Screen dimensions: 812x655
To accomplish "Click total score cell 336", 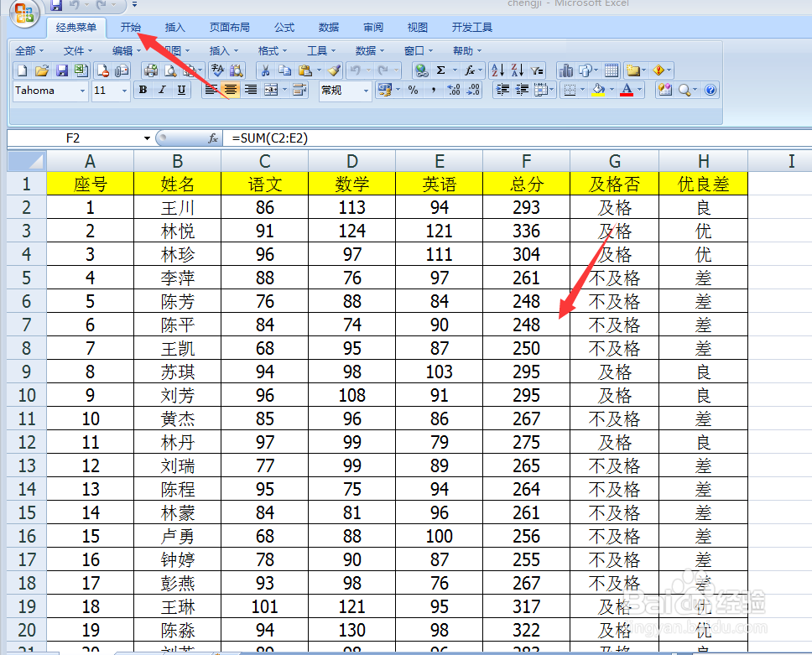I will pos(526,231).
